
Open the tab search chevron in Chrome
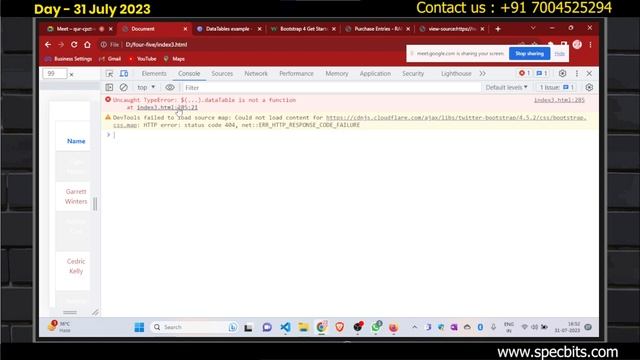pyautogui.click(x=533, y=28)
